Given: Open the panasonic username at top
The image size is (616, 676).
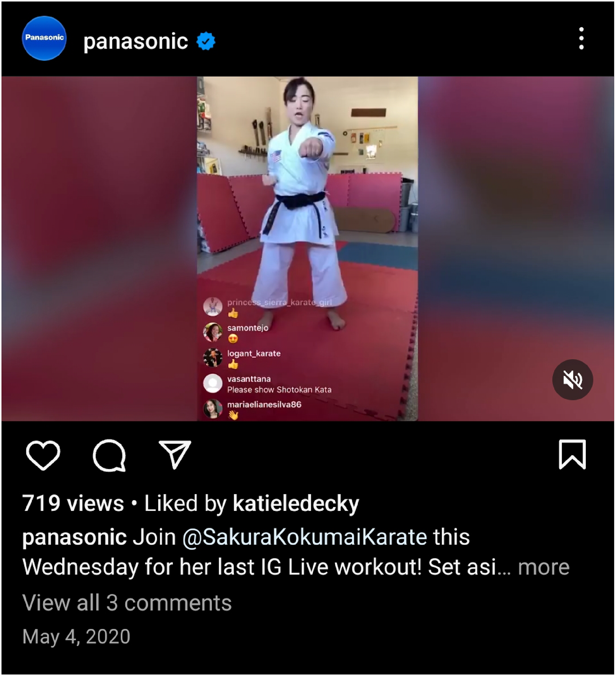Looking at the screenshot, I should click(135, 41).
